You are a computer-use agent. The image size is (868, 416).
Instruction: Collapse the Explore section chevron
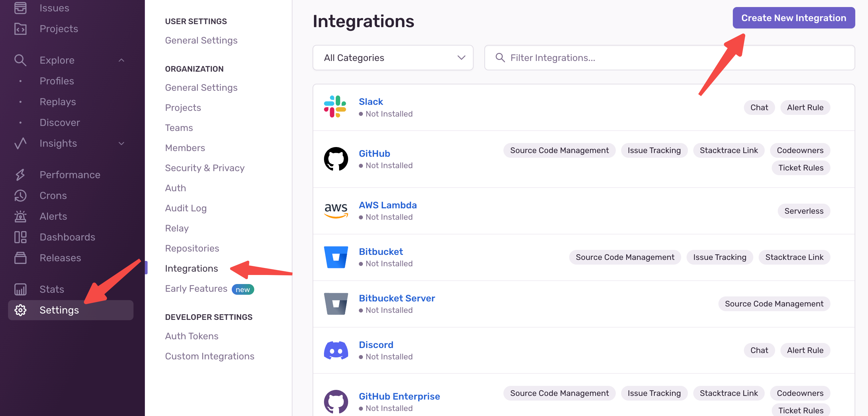122,60
